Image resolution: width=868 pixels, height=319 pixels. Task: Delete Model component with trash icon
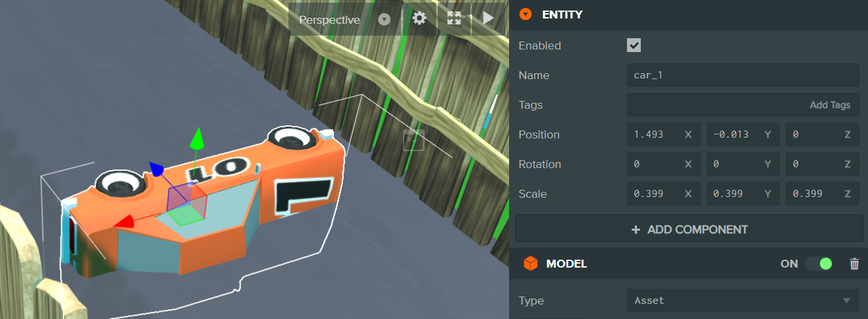(x=854, y=264)
